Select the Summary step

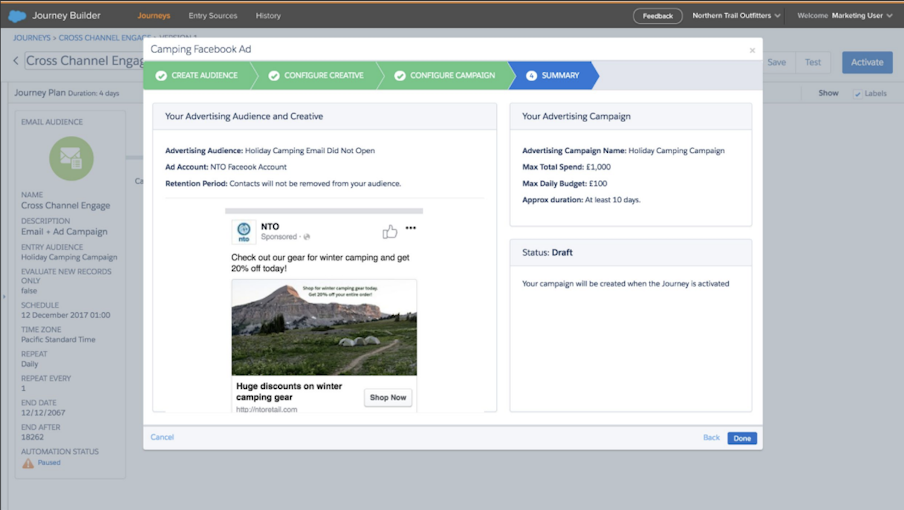(x=554, y=75)
